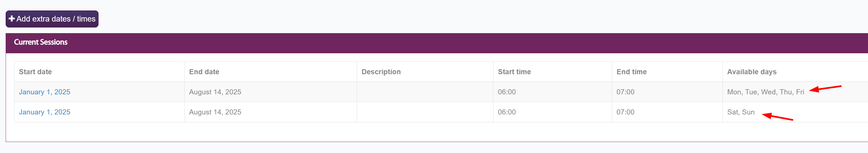Open the January 1, 2025 Sat, Sun session link

click(x=44, y=112)
